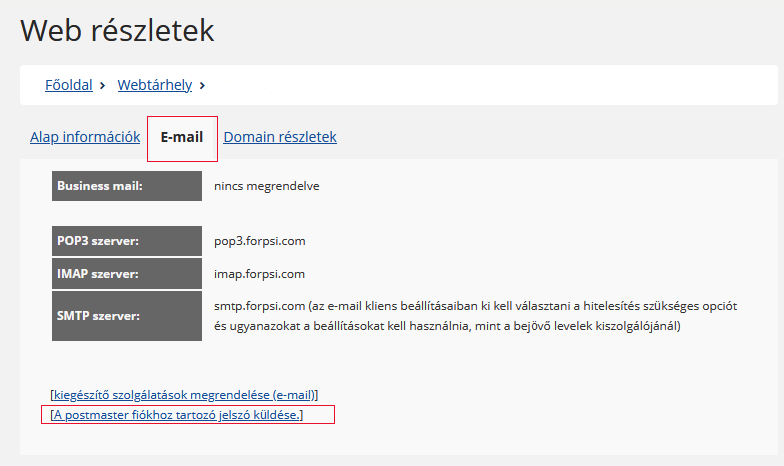This screenshot has height=466, width=784.
Task: Open the Webtárhely breadcrumb link
Action: click(154, 85)
